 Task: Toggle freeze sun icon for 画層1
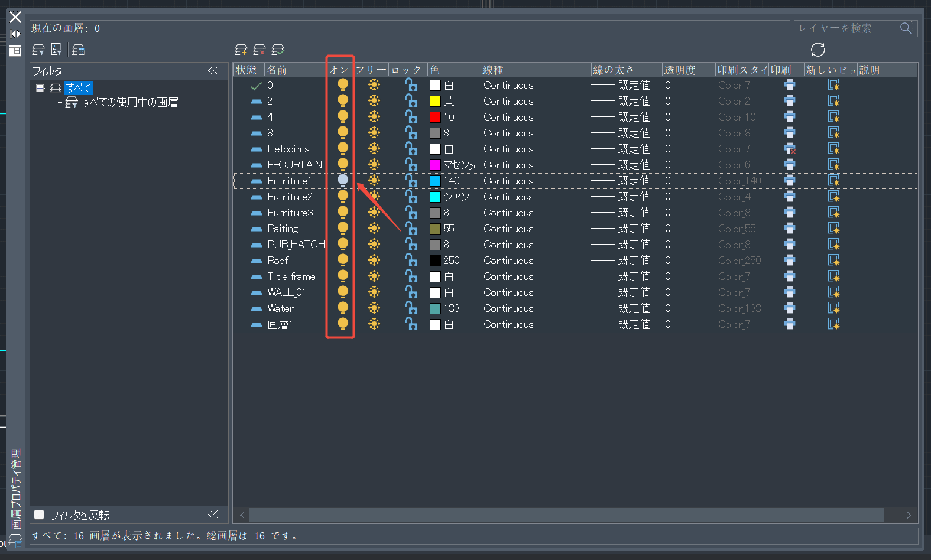click(374, 324)
